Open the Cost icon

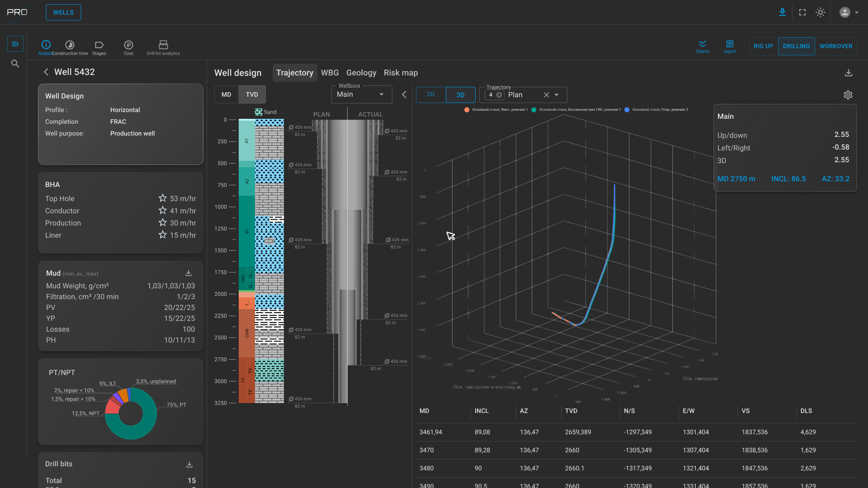click(128, 45)
